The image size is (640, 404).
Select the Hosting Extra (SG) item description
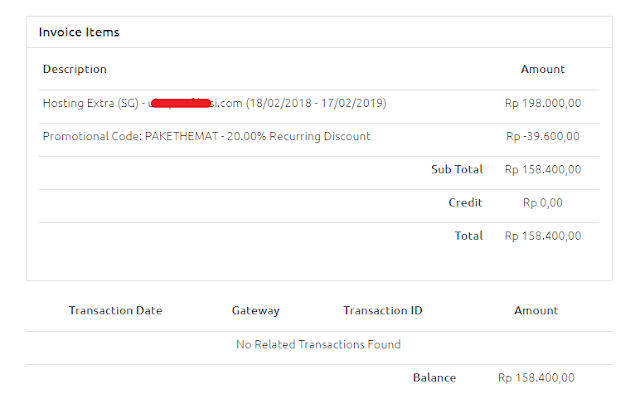point(214,103)
